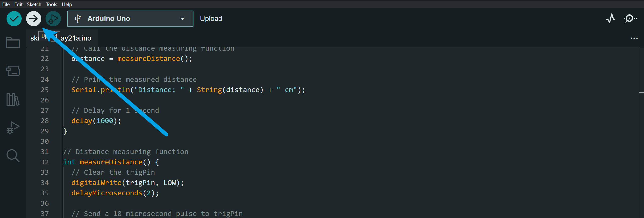Open the Sketch menu
The height and width of the screenshot is (218, 644).
(x=34, y=4)
